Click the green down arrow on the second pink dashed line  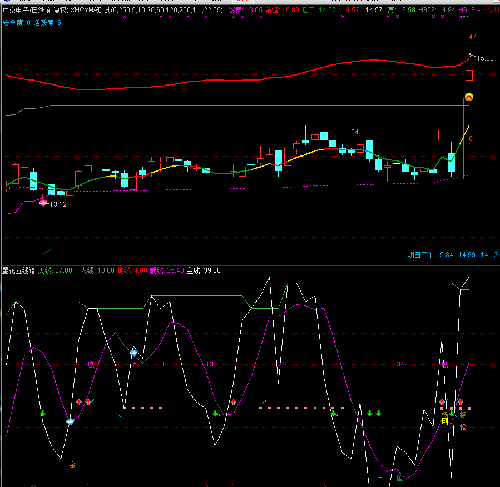(333, 413)
